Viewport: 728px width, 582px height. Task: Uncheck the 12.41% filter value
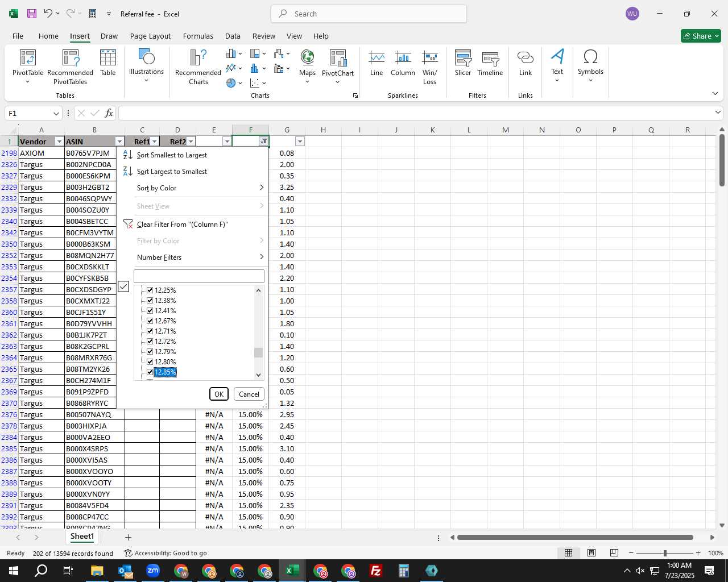coord(150,310)
